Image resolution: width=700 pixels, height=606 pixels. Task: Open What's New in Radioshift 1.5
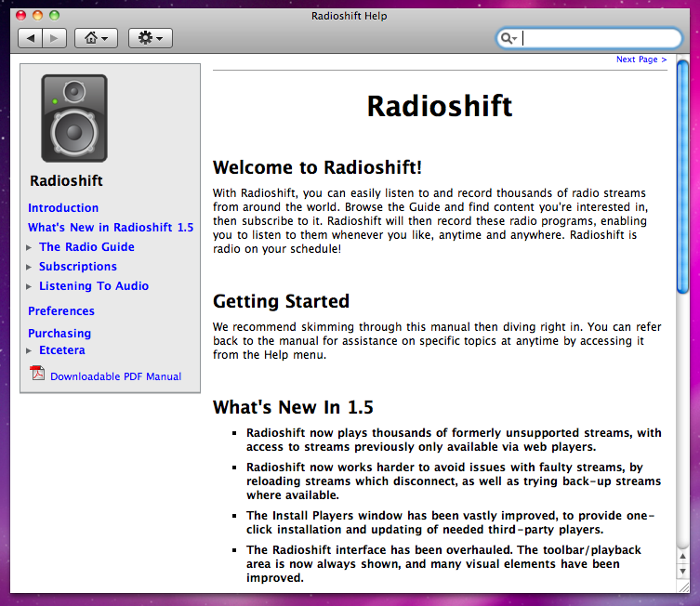coord(111,228)
